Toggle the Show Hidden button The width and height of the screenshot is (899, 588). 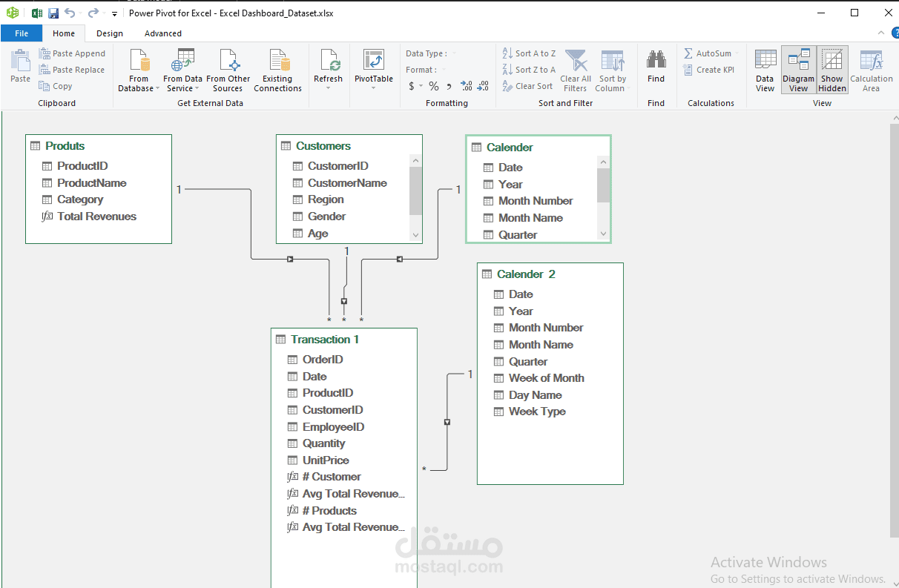coord(832,70)
